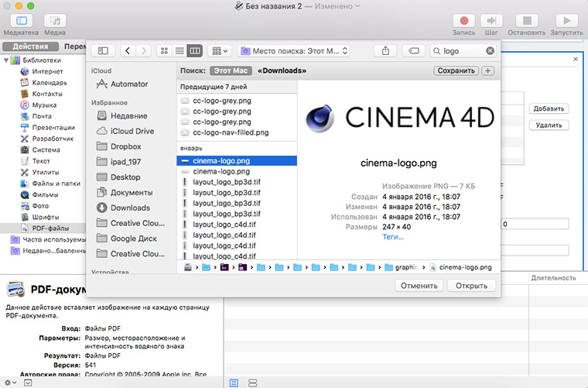
Task: Toggle the Медиатека library panel button
Action: click(x=22, y=21)
